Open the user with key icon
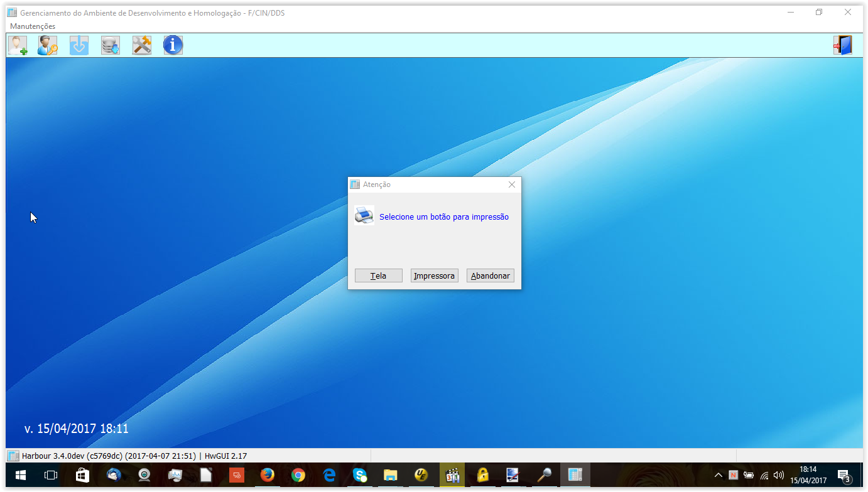The image size is (868, 492). coord(48,45)
